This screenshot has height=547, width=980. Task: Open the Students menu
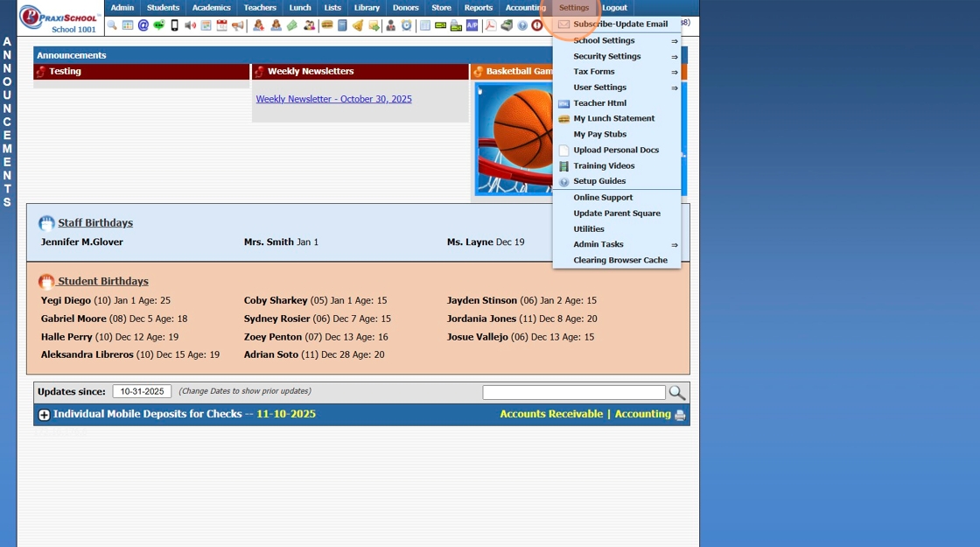coord(163,8)
